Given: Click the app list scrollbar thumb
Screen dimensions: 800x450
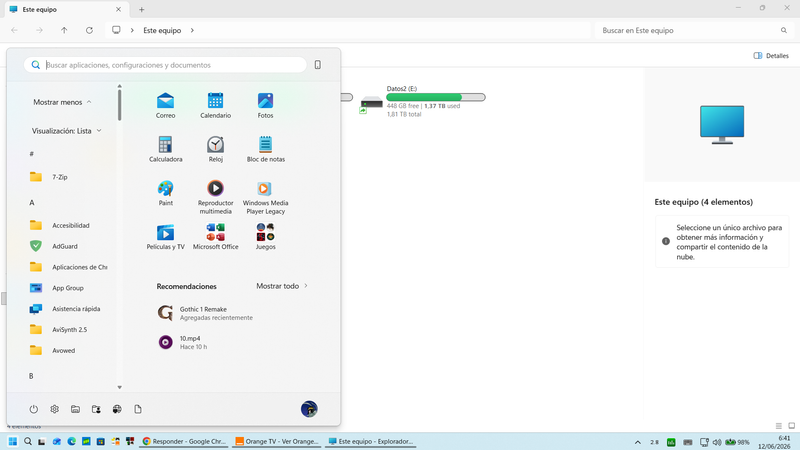Looking at the screenshot, I should coord(119,105).
